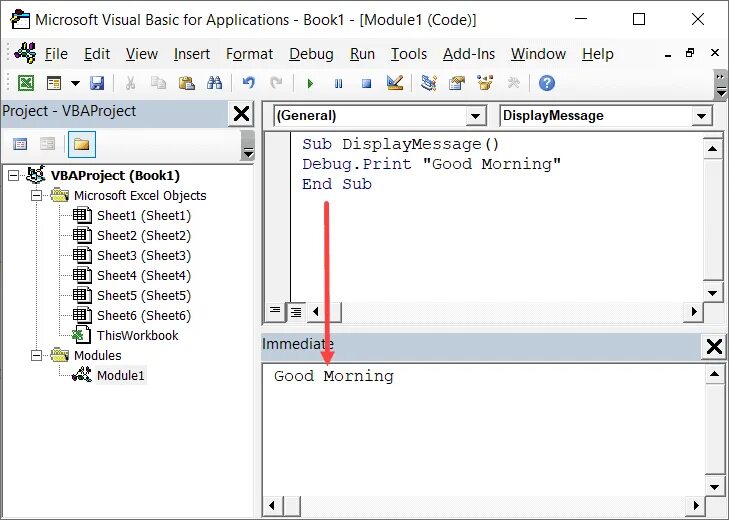Viewport: 729px width, 520px height.
Task: Click code window scroll up arrow
Action: pyautogui.click(x=712, y=149)
